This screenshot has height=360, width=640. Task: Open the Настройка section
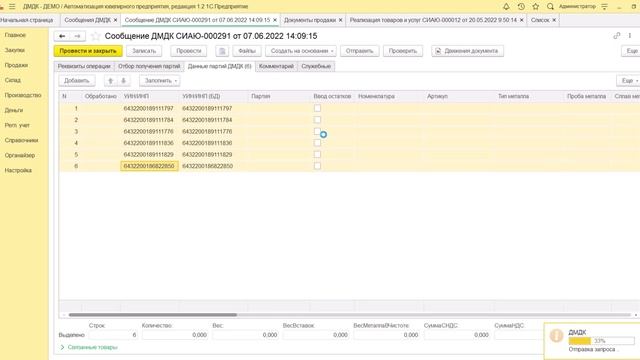(x=18, y=170)
